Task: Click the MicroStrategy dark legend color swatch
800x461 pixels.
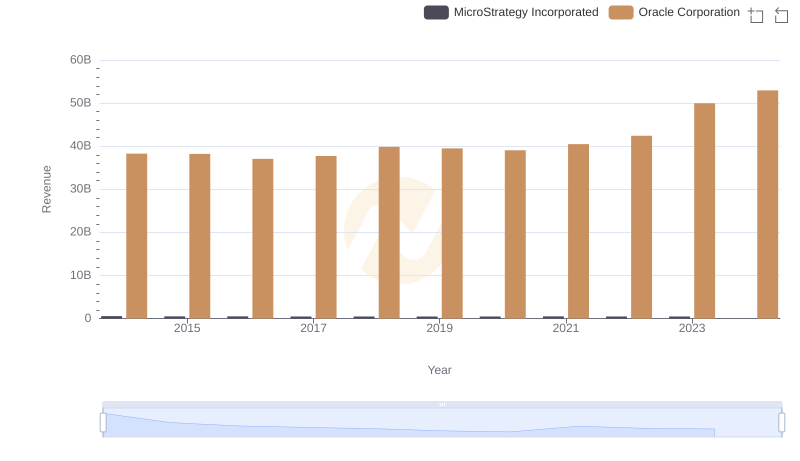Action: pyautogui.click(x=436, y=13)
